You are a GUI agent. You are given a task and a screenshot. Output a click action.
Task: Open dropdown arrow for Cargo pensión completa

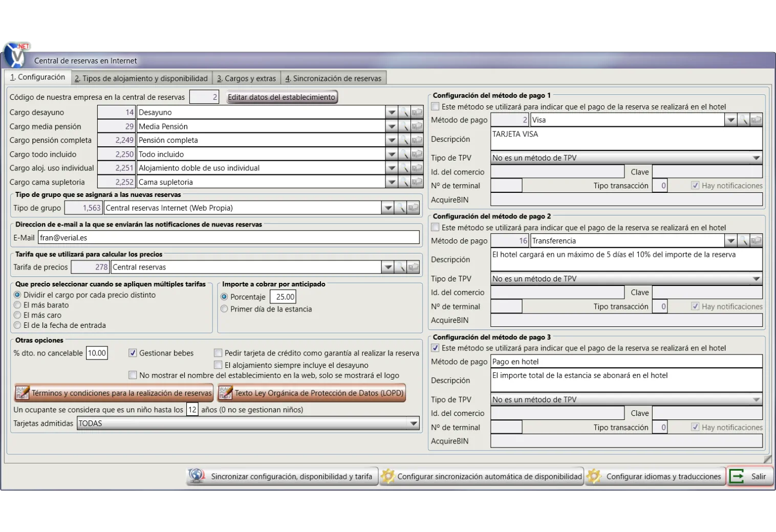392,140
